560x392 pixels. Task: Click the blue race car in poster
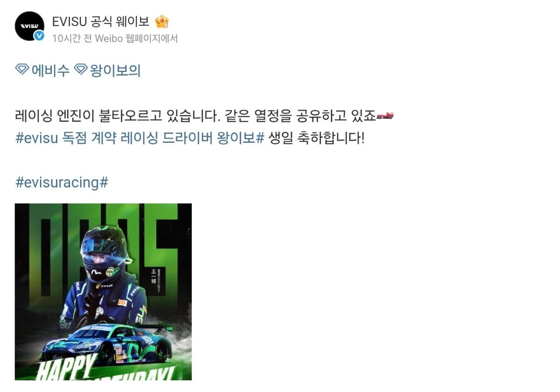pyautogui.click(x=108, y=345)
